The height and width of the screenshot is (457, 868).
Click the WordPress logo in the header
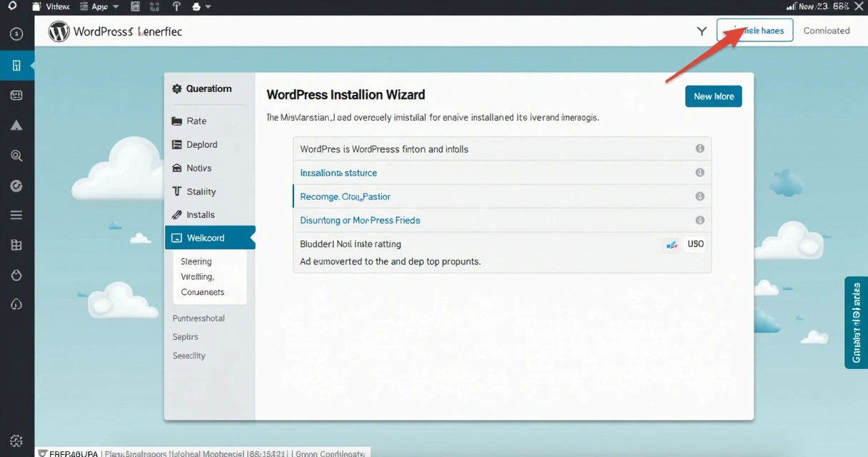pos(59,31)
